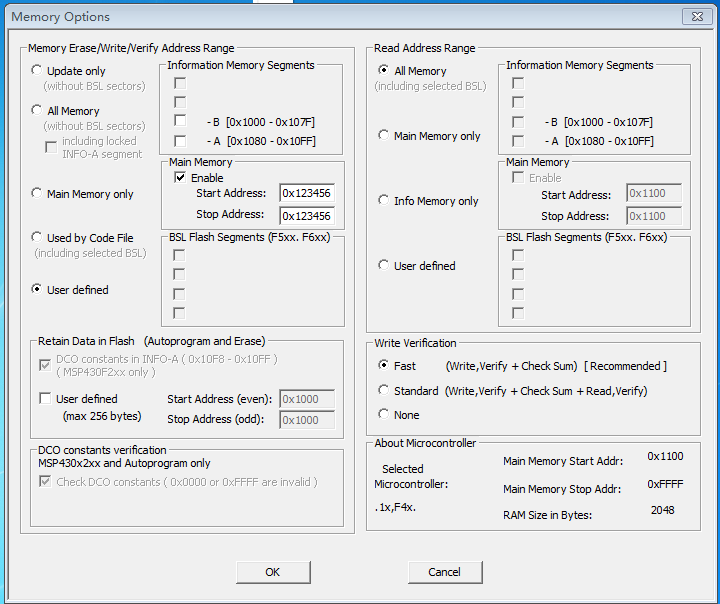Close the Memory Options dialog
This screenshot has width=720, height=604.
click(x=697, y=17)
